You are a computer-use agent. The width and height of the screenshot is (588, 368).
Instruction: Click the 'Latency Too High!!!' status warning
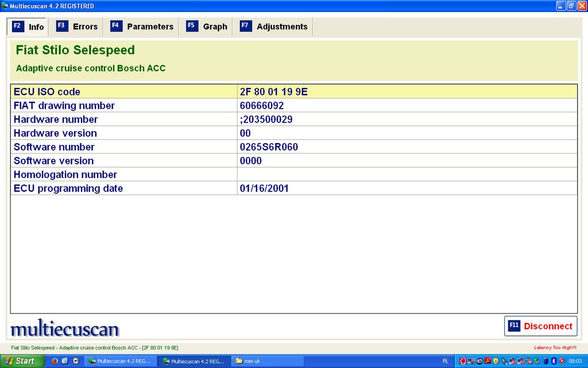pyautogui.click(x=555, y=348)
